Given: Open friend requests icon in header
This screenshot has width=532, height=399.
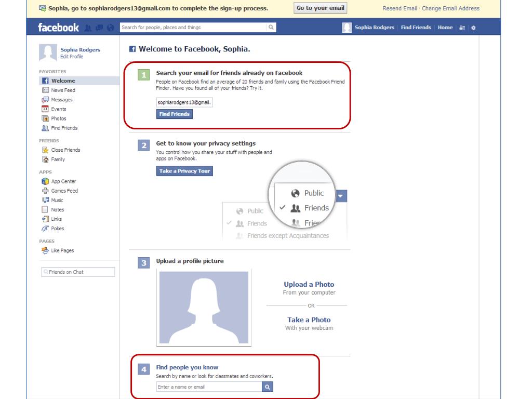Looking at the screenshot, I should point(88,28).
